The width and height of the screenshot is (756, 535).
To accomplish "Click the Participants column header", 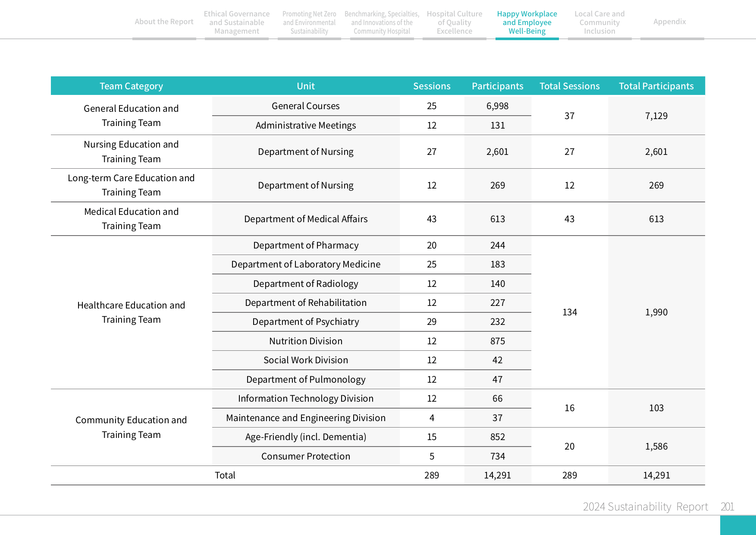I will [498, 86].
